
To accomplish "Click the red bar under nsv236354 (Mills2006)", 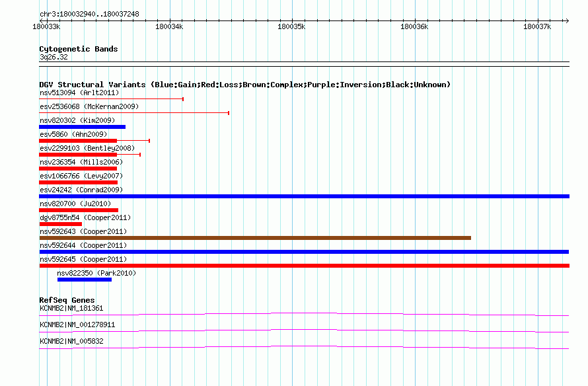I will point(78,169).
